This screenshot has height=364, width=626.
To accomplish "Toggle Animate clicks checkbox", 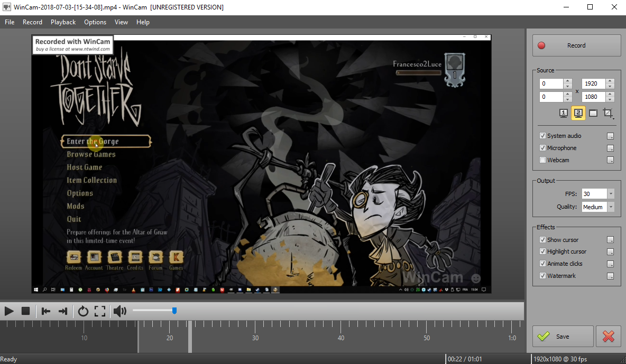I will [542, 264].
